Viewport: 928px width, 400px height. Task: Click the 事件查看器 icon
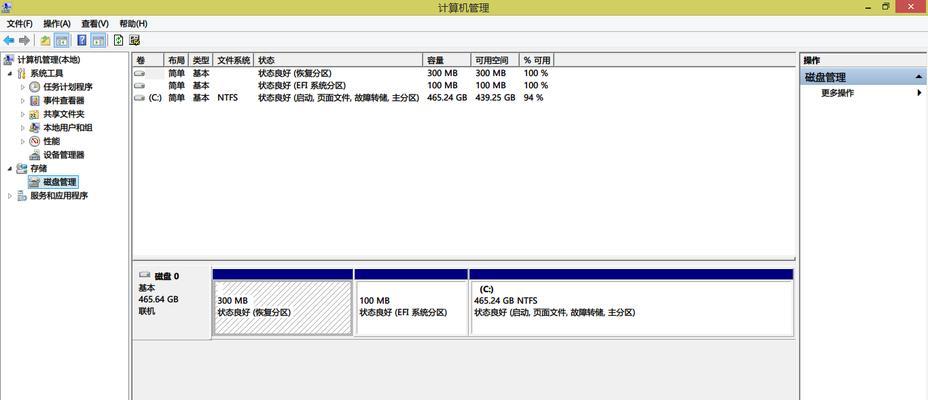(x=35, y=101)
